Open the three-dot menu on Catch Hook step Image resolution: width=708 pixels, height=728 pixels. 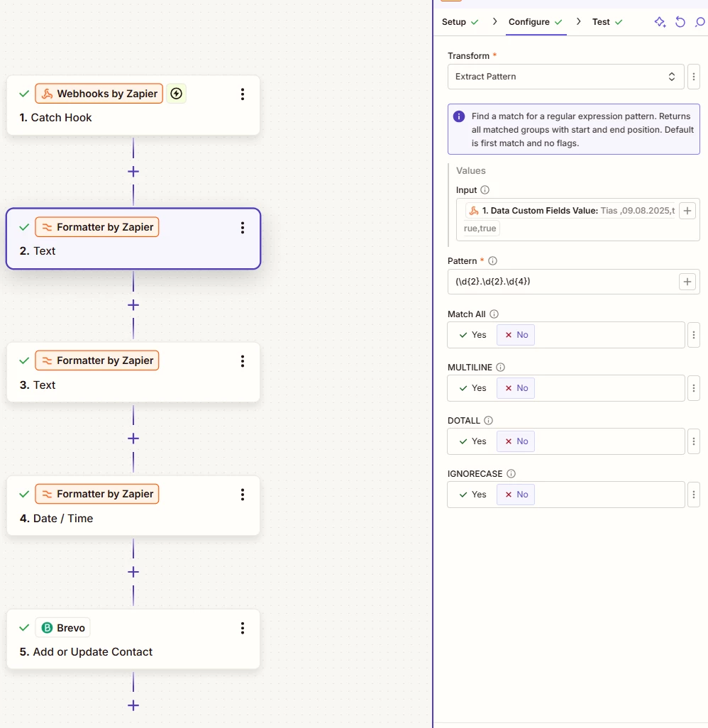click(x=243, y=94)
